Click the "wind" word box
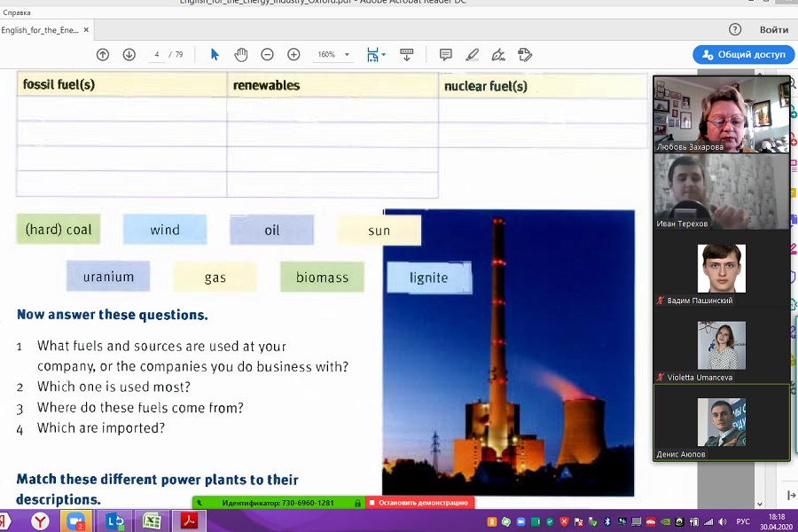The width and height of the screenshot is (798, 532). coord(165,230)
